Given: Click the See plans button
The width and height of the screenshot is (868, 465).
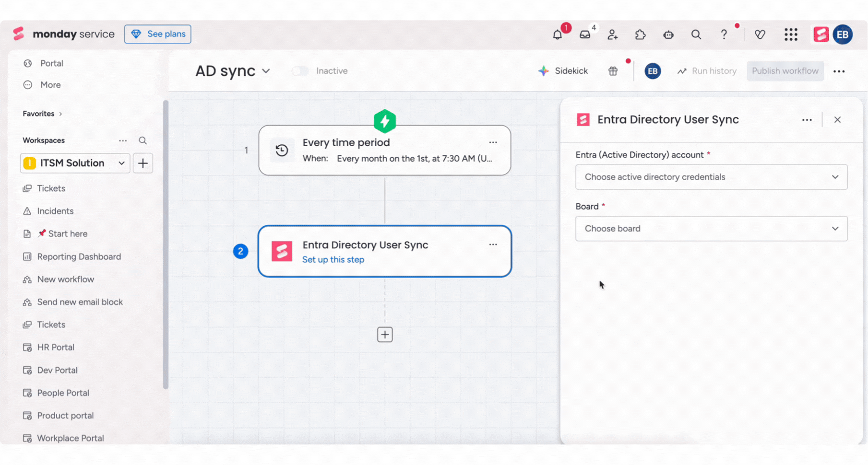Looking at the screenshot, I should point(158,34).
